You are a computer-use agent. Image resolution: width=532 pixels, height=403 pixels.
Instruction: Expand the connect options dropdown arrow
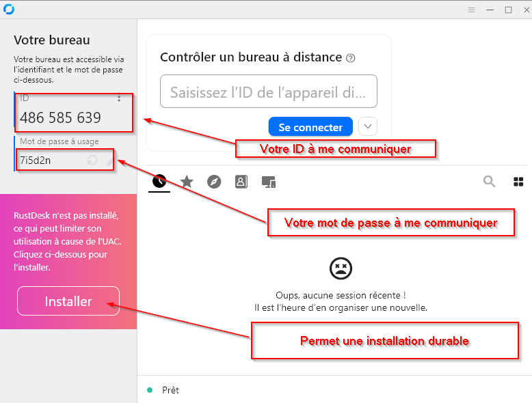click(368, 126)
